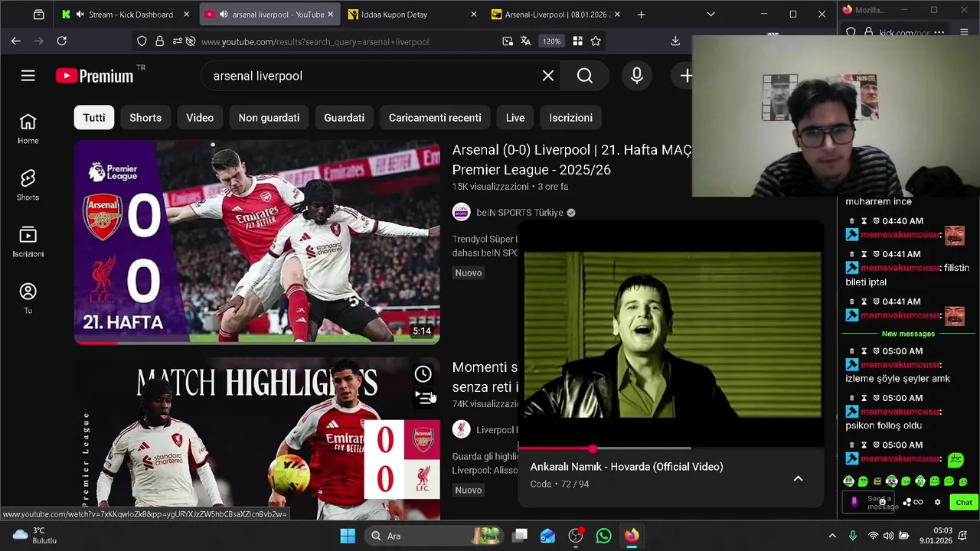Open the tracking protection shield icon

pyautogui.click(x=142, y=41)
